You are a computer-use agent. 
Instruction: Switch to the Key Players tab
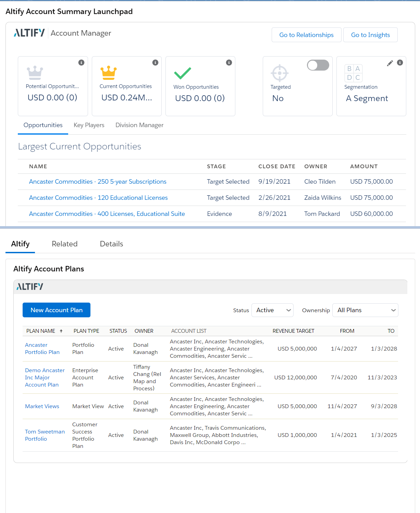tap(89, 125)
